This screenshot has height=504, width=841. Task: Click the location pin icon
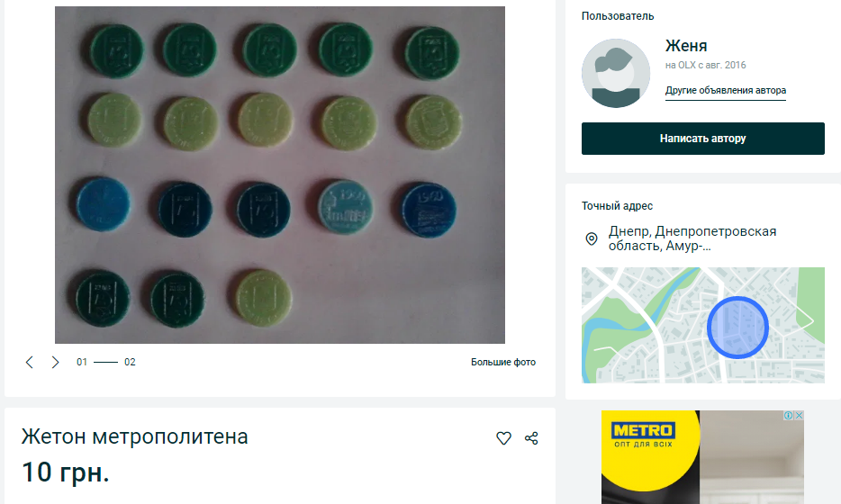(x=592, y=238)
